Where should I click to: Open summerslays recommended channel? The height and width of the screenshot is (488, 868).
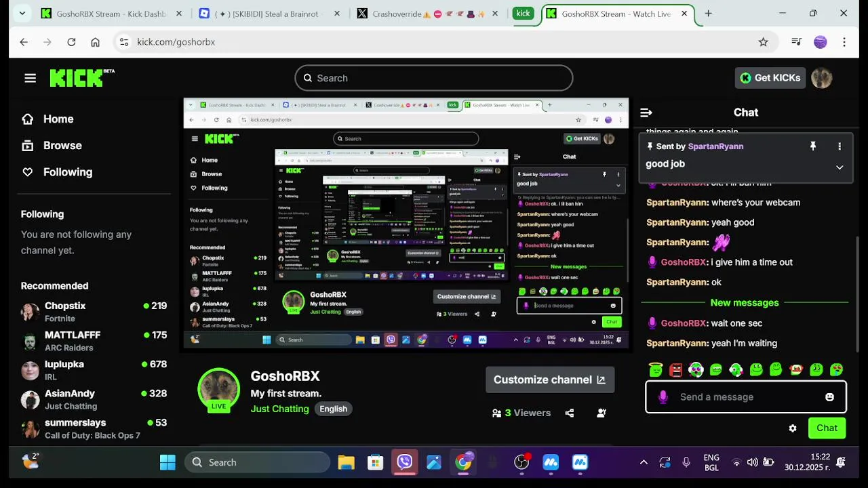coord(94,428)
